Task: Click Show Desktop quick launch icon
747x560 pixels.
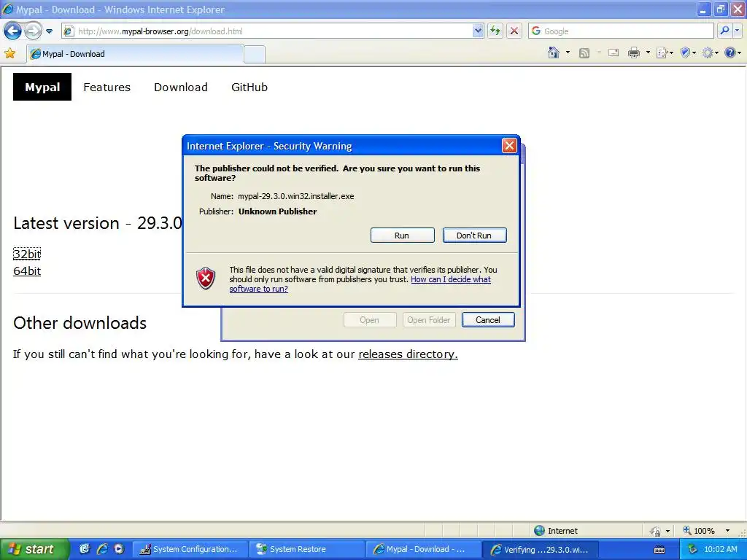Action: [85, 549]
